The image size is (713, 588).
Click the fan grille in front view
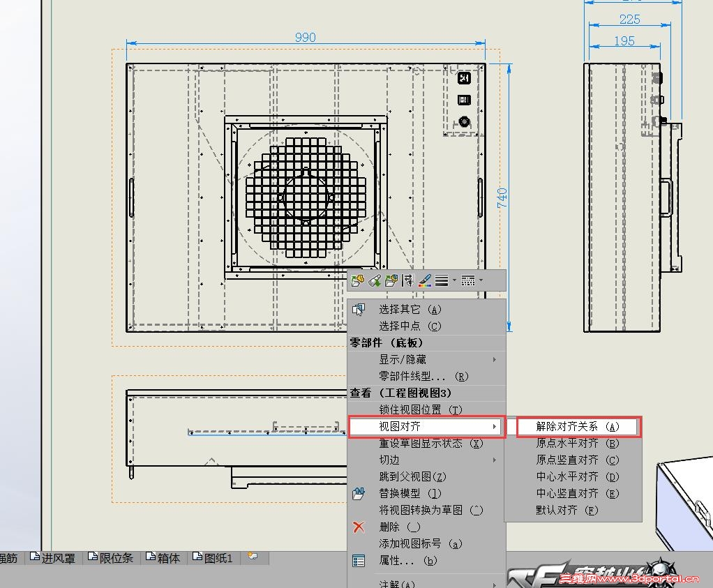coord(306,198)
